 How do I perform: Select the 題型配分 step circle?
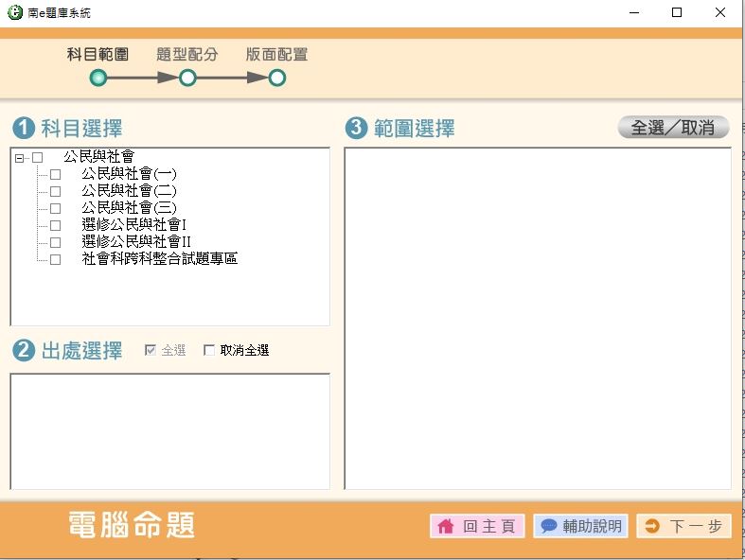coord(187,79)
